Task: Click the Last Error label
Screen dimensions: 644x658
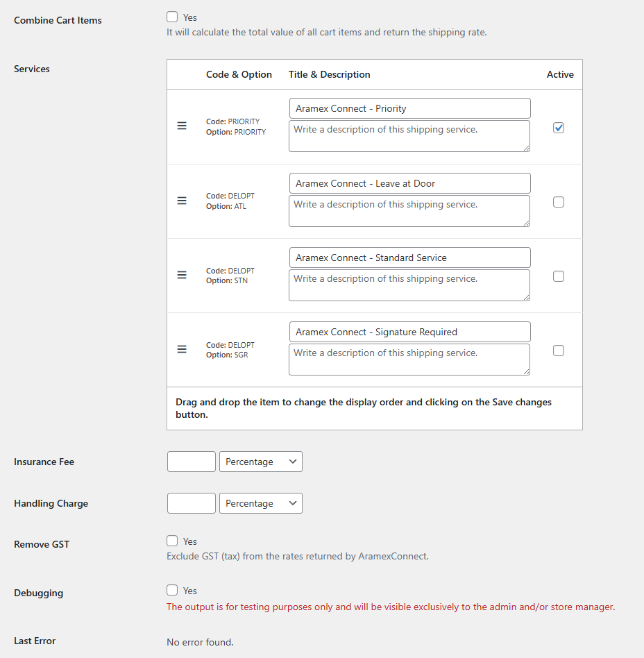Action: (35, 641)
